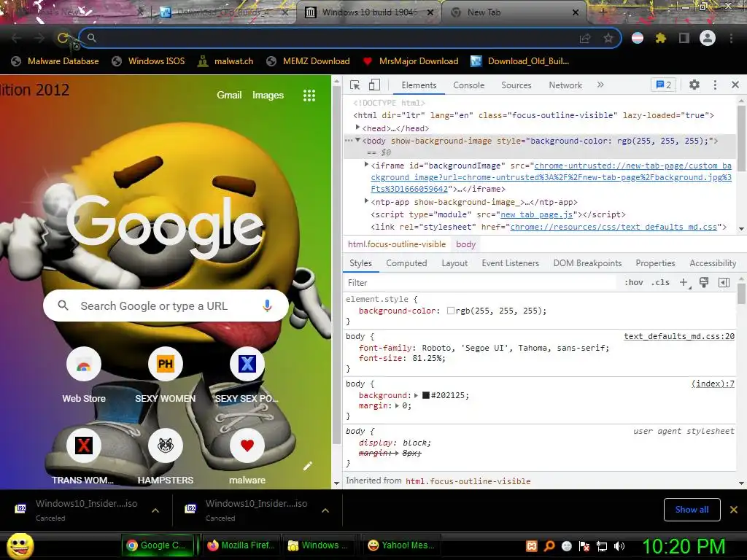The image size is (747, 560).
Task: Show all downloads
Action: pos(692,510)
